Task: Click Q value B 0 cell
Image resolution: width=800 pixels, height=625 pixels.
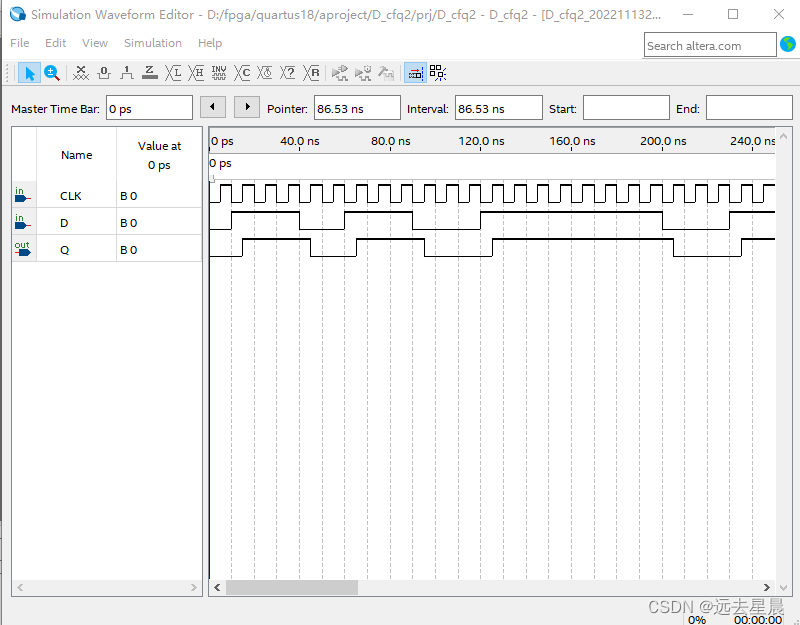Action: pos(159,249)
